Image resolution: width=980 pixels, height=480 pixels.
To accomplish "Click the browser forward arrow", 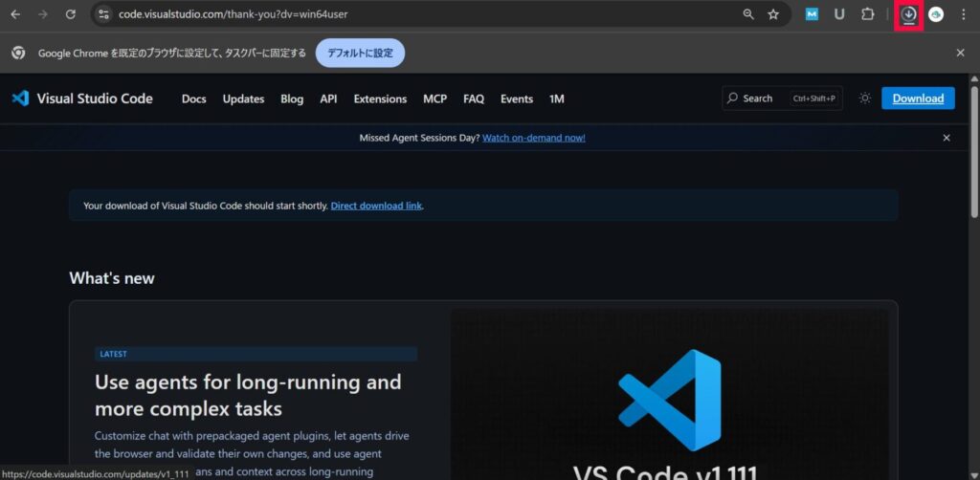I will pyautogui.click(x=42, y=14).
